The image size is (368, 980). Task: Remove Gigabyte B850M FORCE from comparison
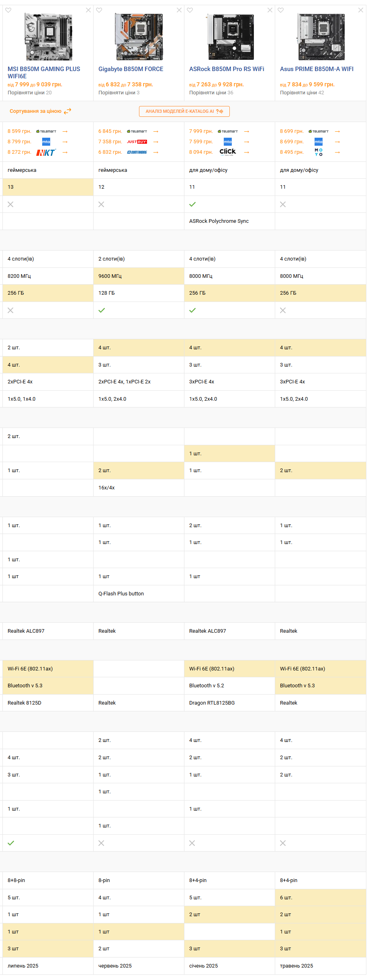click(179, 10)
